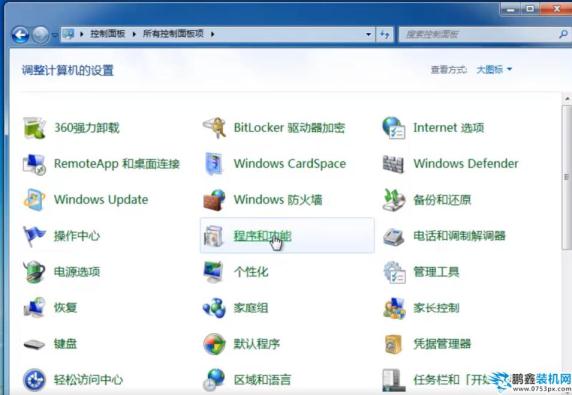Viewport: 572px width, 395px height.
Task: Open the 个性化 link
Action: (x=251, y=272)
